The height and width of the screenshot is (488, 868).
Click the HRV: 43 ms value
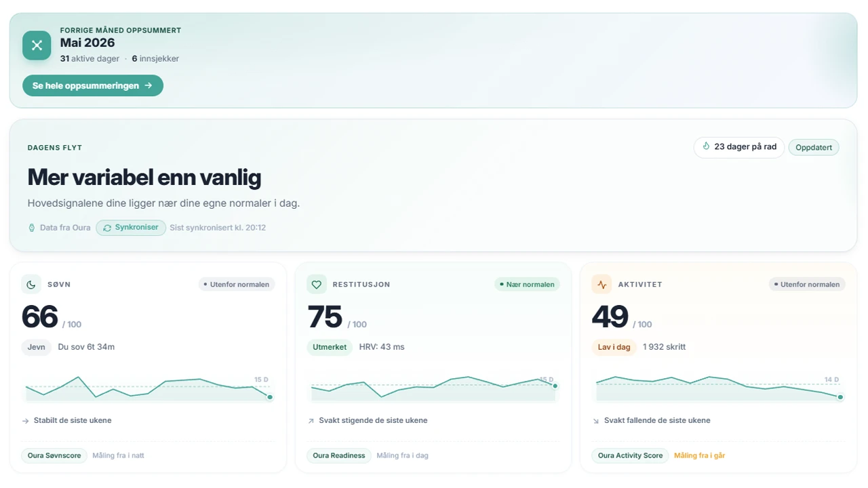[382, 347]
